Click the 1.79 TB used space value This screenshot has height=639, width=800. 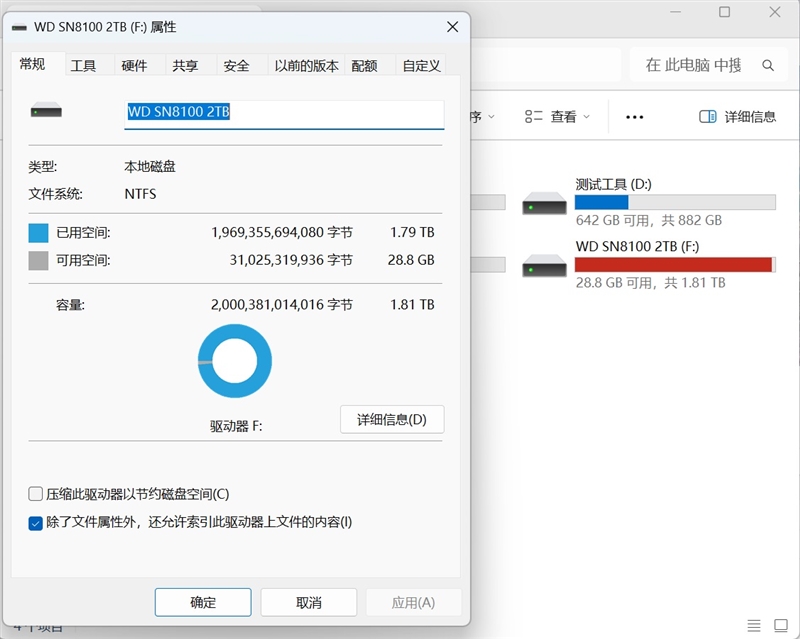(412, 233)
